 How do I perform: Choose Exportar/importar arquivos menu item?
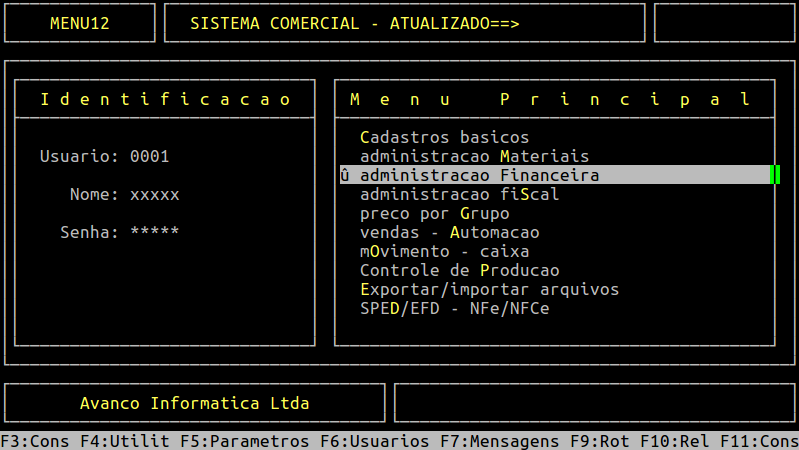click(x=489, y=289)
